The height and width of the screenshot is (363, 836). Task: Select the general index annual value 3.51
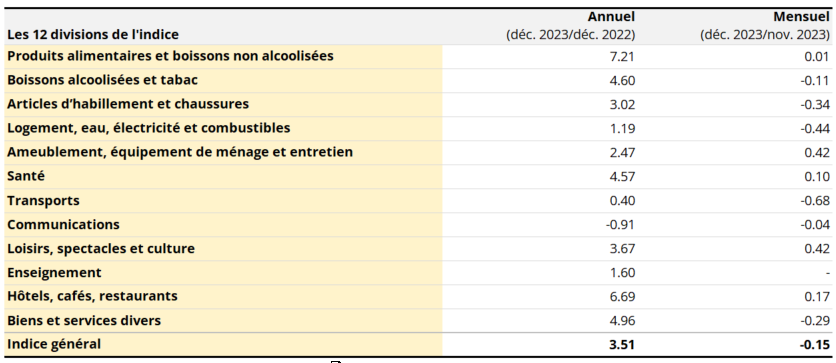click(622, 345)
